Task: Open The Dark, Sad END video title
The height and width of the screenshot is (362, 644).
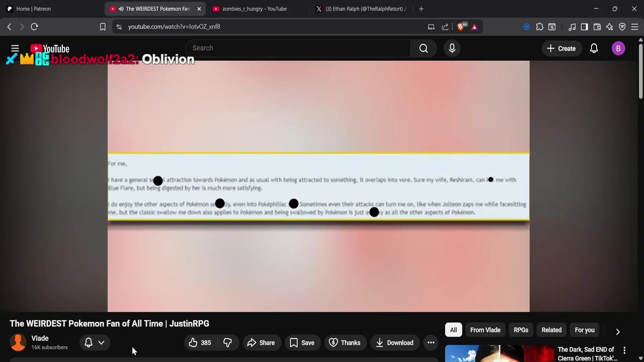Action: pyautogui.click(x=587, y=353)
